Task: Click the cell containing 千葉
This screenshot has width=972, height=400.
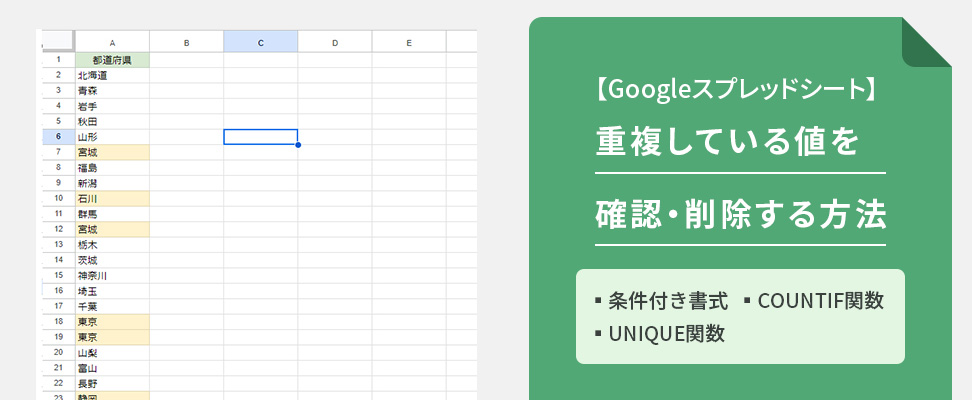Action: [x=112, y=306]
